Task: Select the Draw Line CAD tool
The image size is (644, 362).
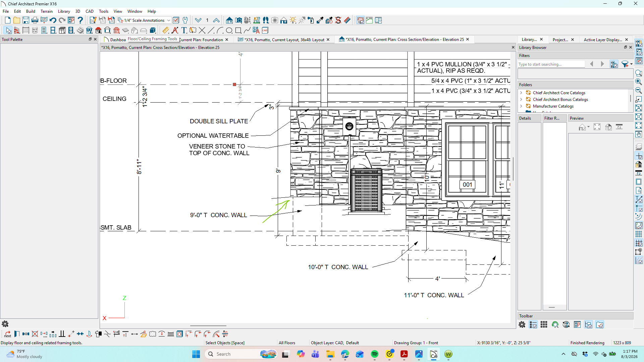Action: (x=211, y=31)
